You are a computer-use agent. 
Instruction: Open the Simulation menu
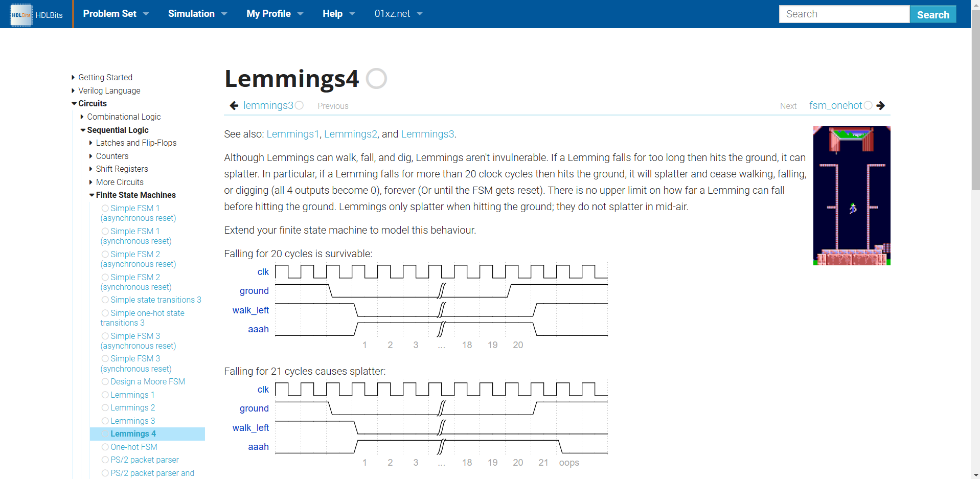[x=197, y=14]
